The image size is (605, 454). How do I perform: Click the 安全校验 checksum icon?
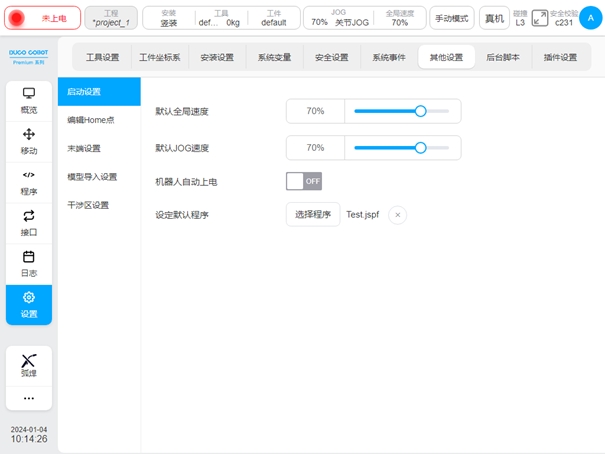click(x=540, y=18)
